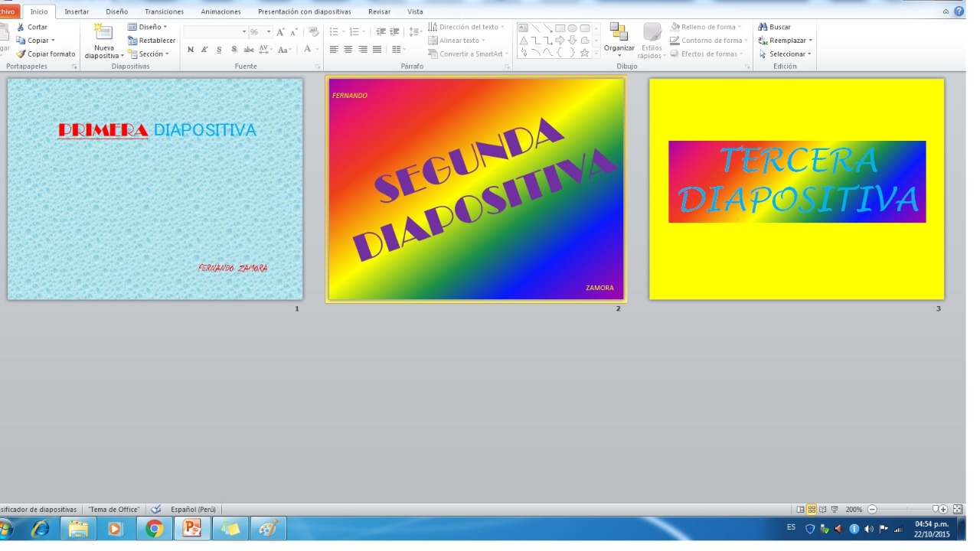Screen dimensions: 980x551
Task: Click the Cortar scissors button
Action: (32, 27)
